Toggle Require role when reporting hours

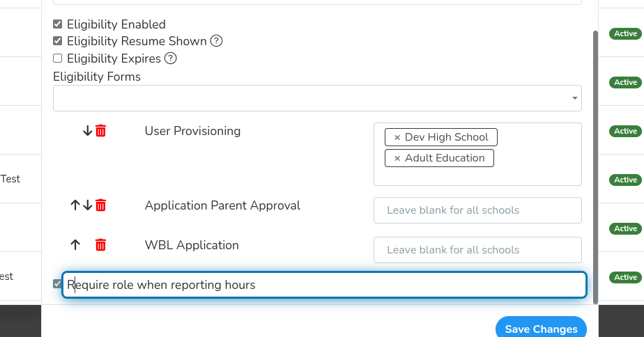(x=57, y=283)
